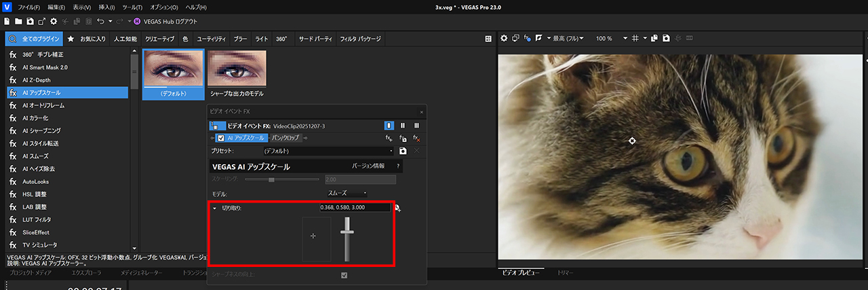The height and width of the screenshot is (290, 868).
Task: Select AI Smart Mask 2.0 plugin
Action: point(67,67)
